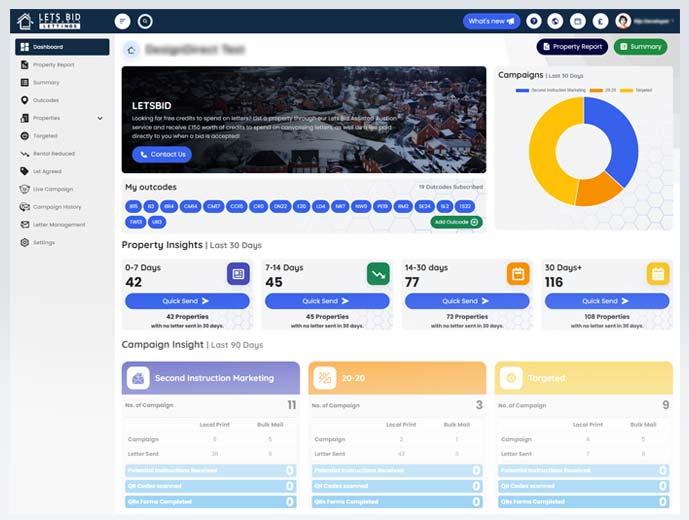
Task: Open the calendar icon in header
Action: tap(577, 21)
